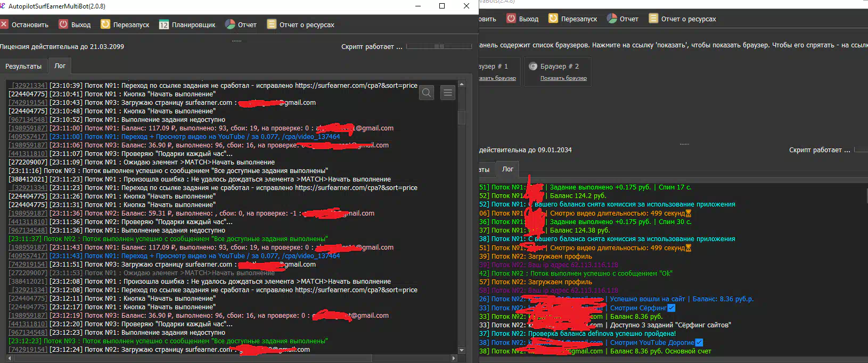Screen dimensions: 868x363
Task: Click the Задание выполнено +0.175 руб. Спим 17 с. line
Action: (585, 187)
